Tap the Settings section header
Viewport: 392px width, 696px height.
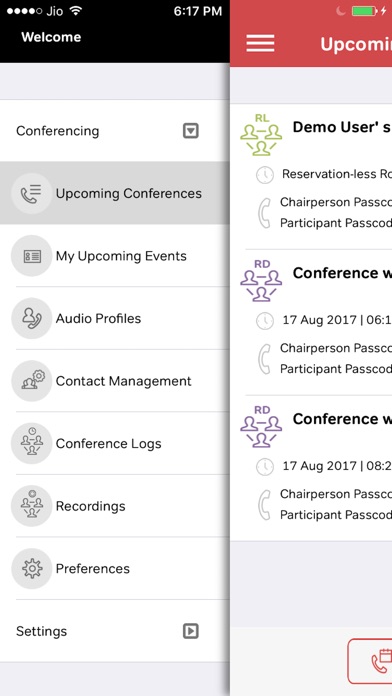(x=115, y=631)
